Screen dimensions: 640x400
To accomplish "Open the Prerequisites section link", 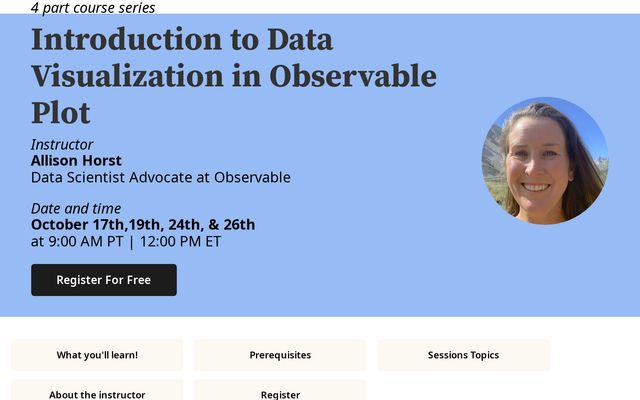I will pyautogui.click(x=280, y=355).
